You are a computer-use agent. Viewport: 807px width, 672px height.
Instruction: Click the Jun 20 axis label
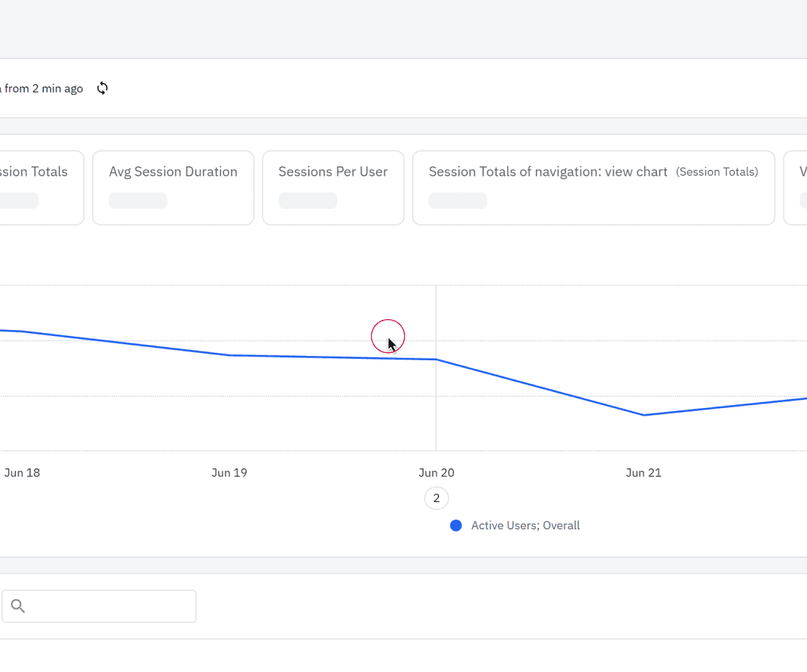[x=437, y=473]
